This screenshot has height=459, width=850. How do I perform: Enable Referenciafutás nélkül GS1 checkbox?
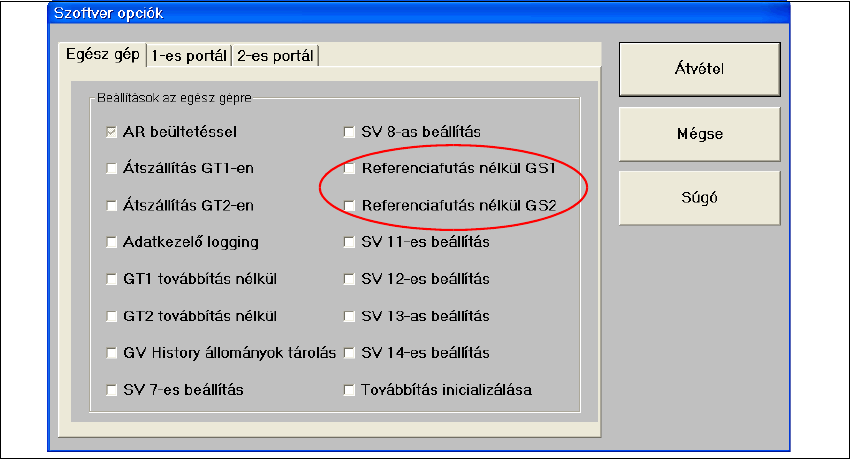pos(349,169)
